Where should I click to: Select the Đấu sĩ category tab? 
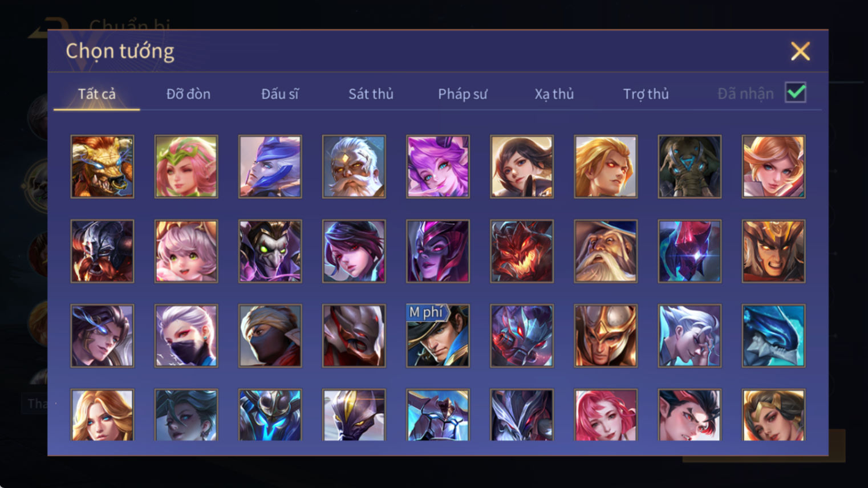(x=279, y=94)
